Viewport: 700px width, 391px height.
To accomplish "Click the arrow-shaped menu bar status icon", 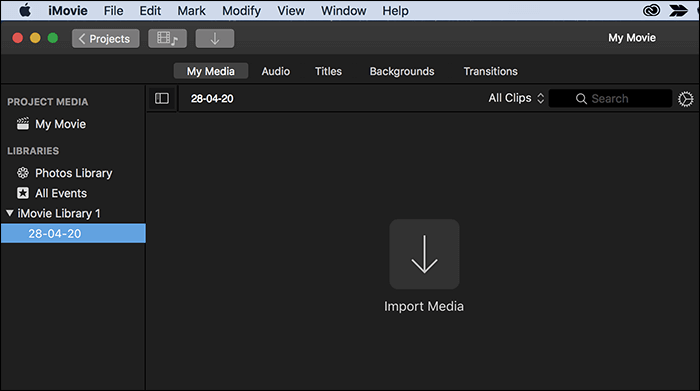I will point(678,10).
